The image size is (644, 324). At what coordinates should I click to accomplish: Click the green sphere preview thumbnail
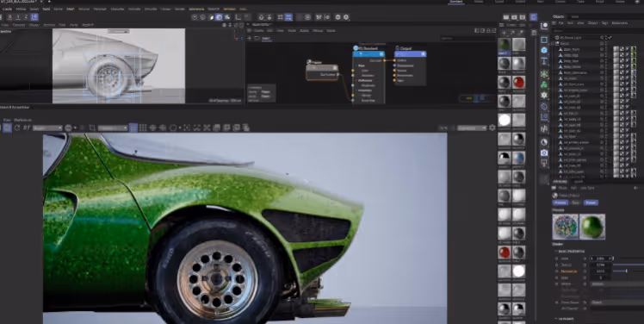(x=592, y=227)
